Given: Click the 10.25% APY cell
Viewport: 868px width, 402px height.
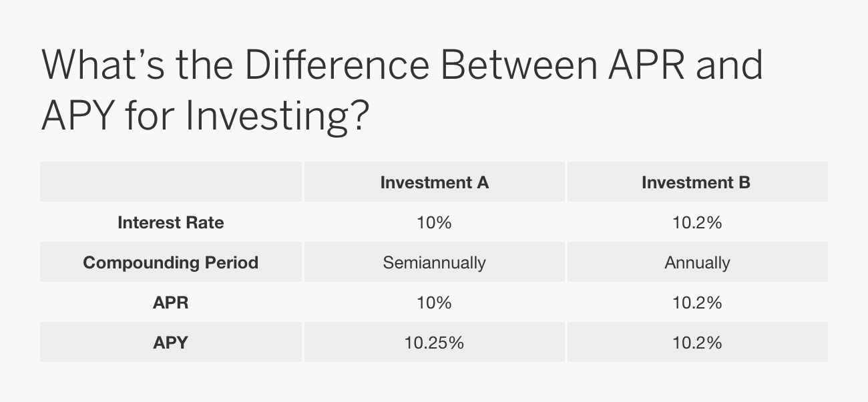Looking at the screenshot, I should [x=434, y=343].
